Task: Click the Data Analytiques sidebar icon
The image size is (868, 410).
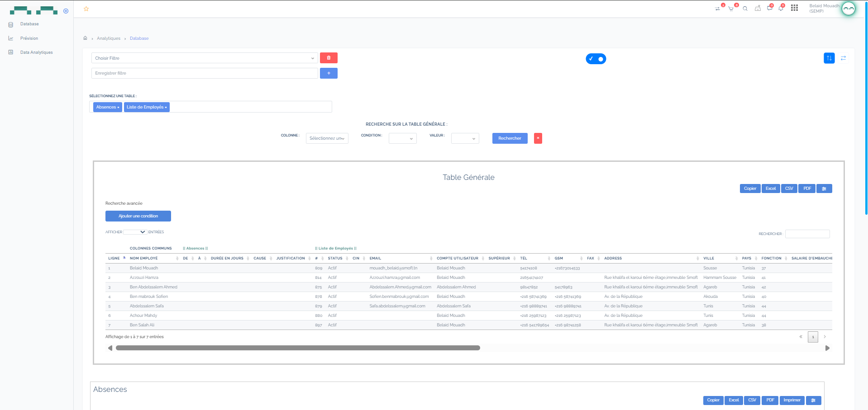Action: pyautogui.click(x=11, y=52)
